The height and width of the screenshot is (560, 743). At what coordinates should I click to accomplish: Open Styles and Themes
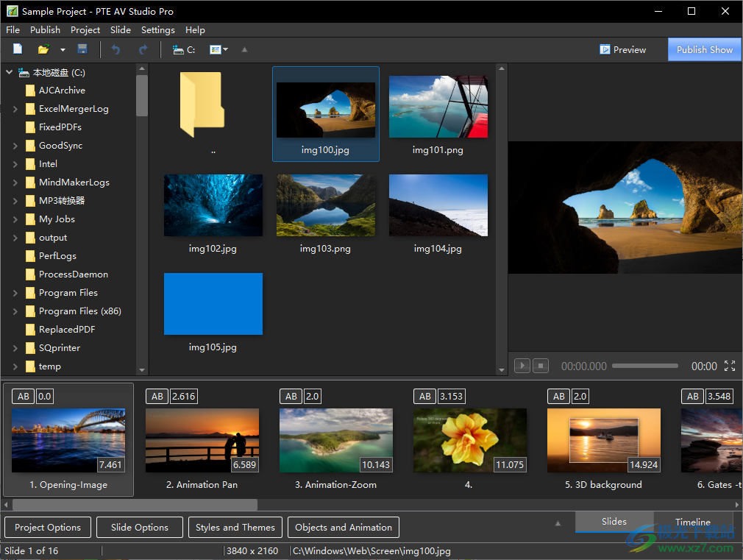pyautogui.click(x=235, y=528)
